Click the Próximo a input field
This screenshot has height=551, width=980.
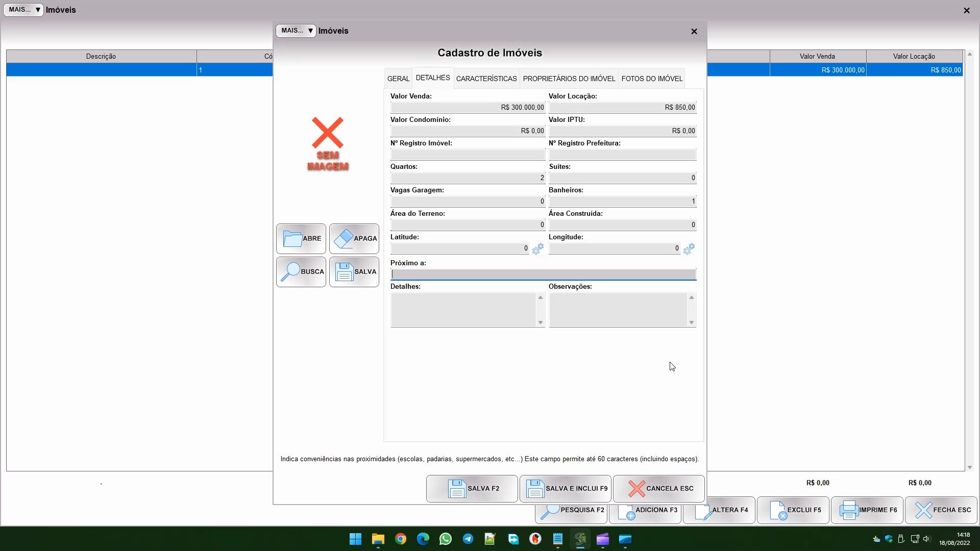[543, 274]
